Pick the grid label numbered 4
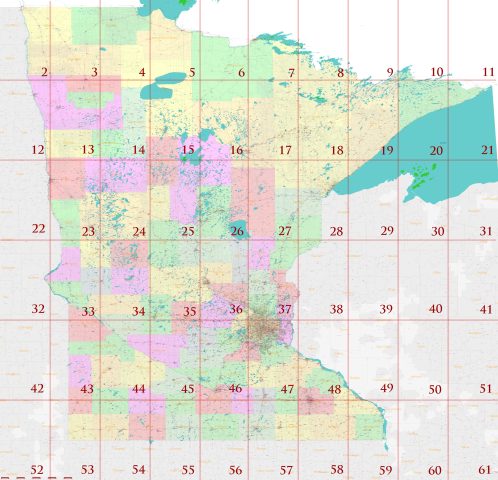 (x=142, y=72)
